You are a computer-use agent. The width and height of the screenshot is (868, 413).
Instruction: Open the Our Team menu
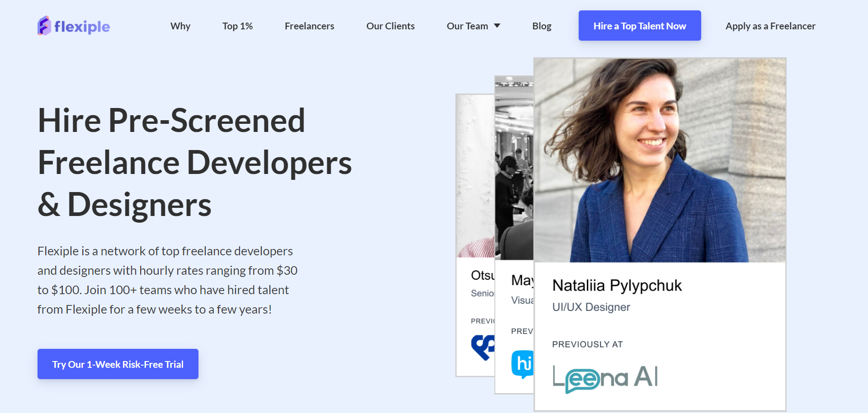click(467, 26)
